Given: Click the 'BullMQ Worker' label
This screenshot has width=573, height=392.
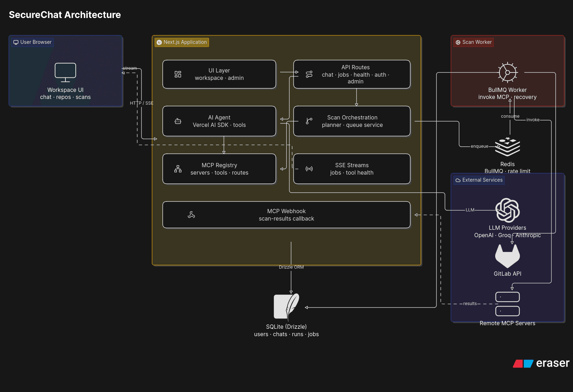Looking at the screenshot, I should (x=508, y=90).
